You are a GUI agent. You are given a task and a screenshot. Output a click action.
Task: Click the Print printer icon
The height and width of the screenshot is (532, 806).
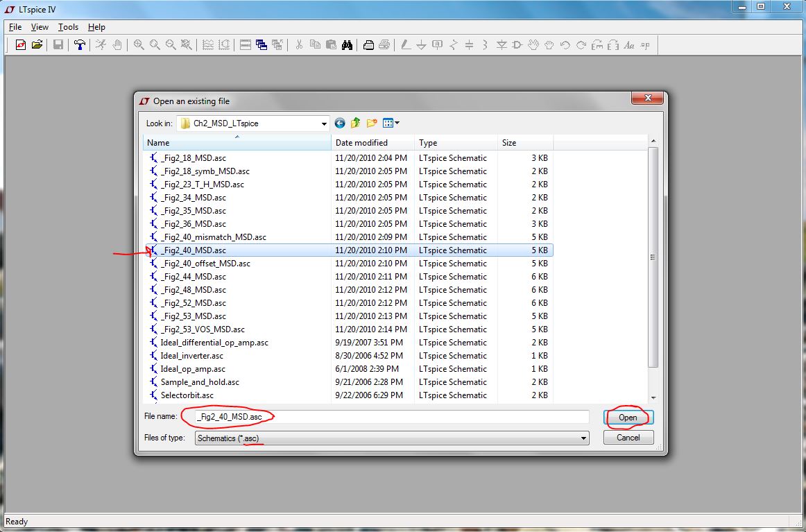384,45
